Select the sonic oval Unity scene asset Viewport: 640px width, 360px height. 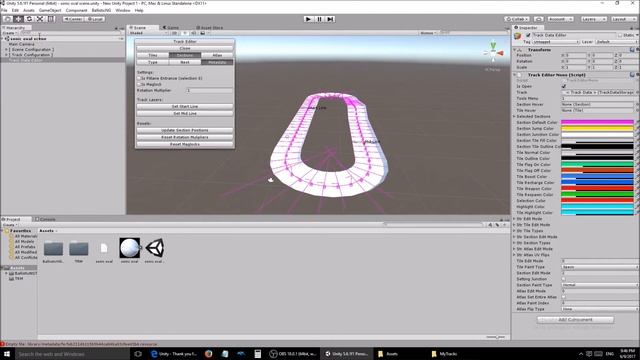coord(155,248)
